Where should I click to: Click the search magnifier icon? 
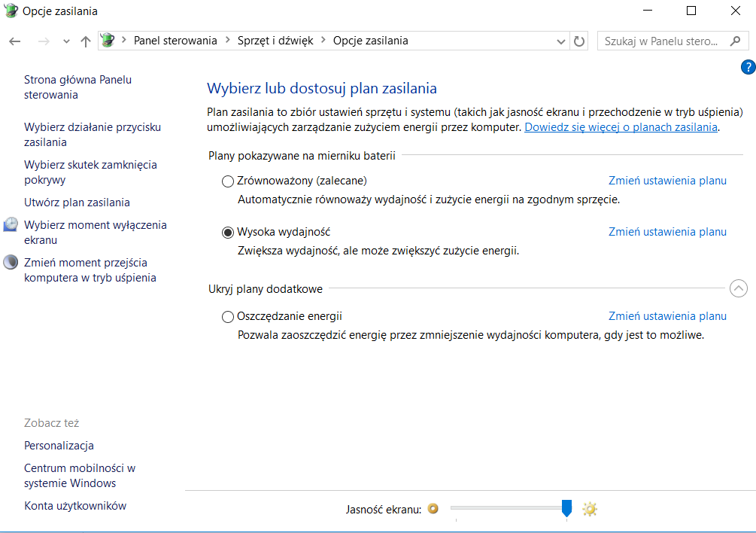pyautogui.click(x=735, y=41)
